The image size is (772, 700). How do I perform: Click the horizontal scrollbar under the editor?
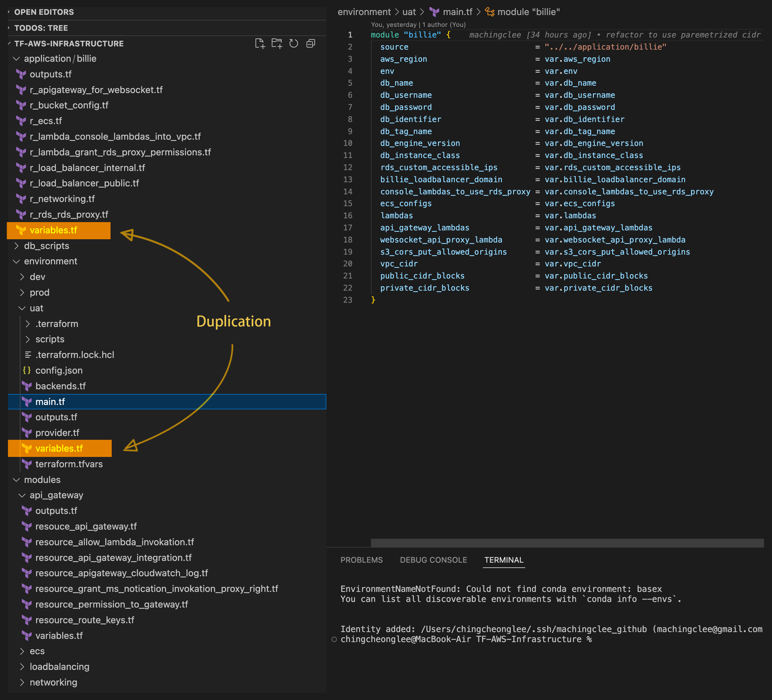(567, 543)
